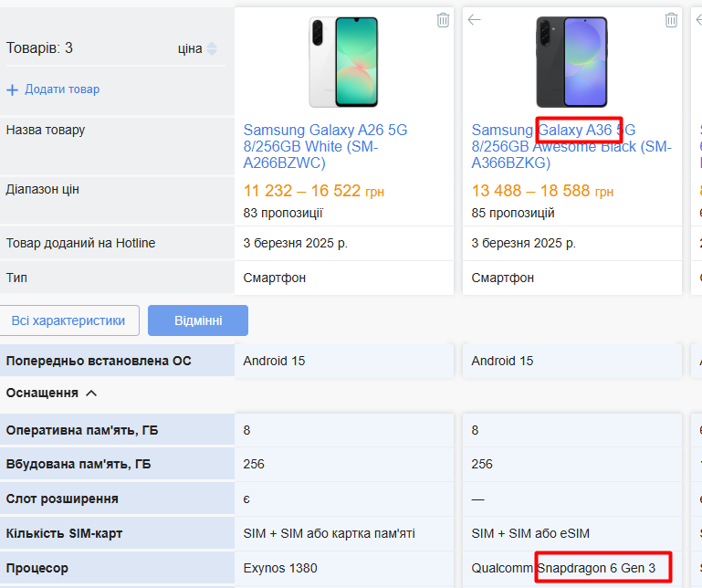Delete Galaxy A26 from comparison via trash icon
The image size is (702, 588).
coord(443,20)
